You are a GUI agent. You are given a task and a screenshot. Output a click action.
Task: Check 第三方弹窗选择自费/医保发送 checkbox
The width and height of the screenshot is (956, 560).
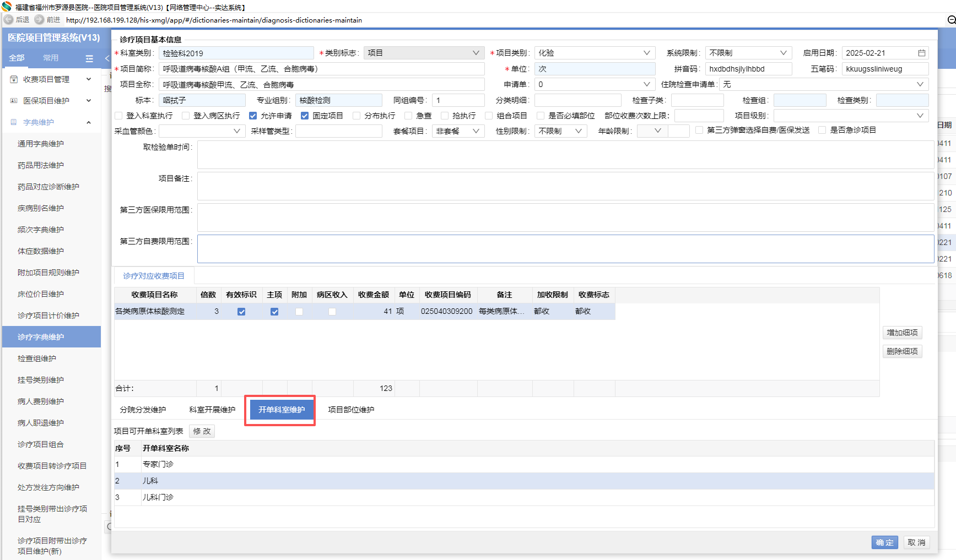699,130
